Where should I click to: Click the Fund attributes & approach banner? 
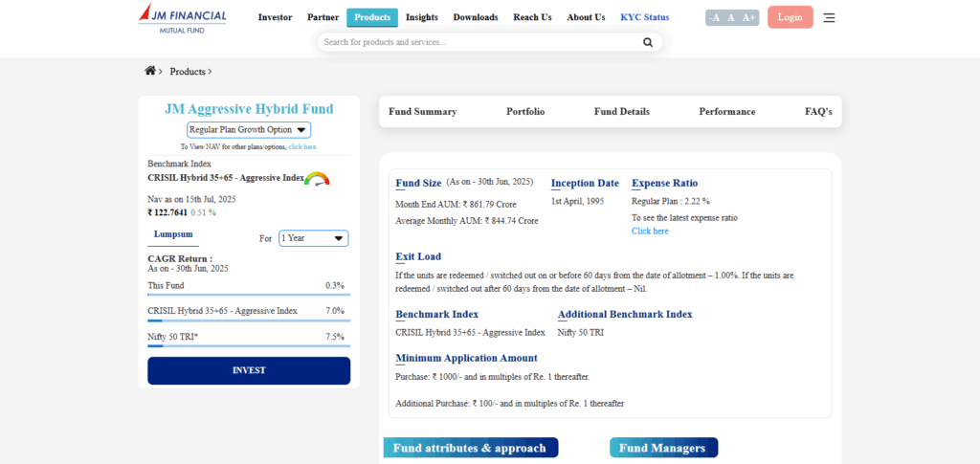[x=471, y=448]
